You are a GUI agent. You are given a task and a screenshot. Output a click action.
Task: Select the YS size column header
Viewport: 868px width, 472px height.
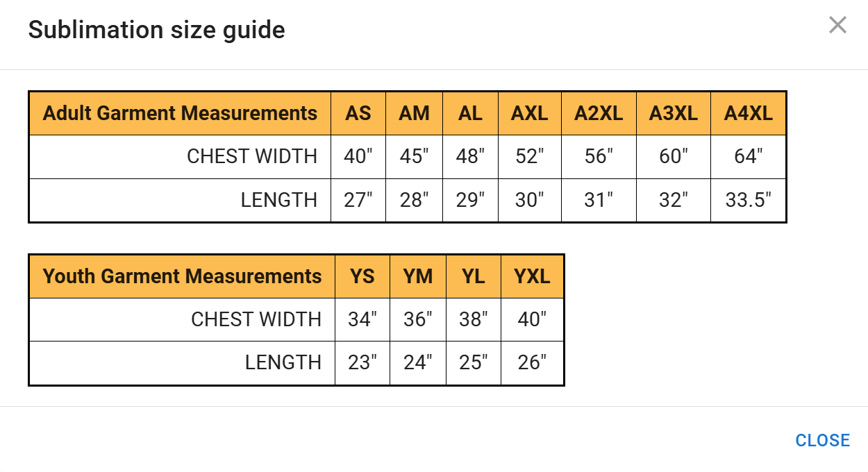(362, 276)
